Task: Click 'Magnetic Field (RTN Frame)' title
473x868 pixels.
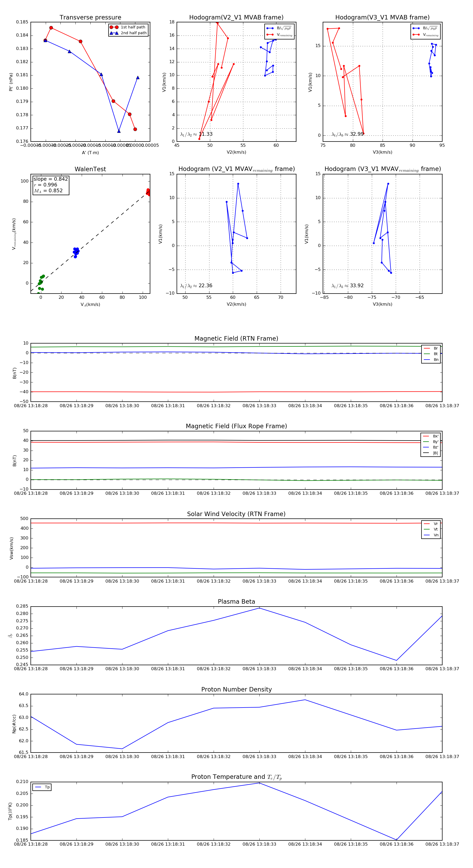Action: 236,339
